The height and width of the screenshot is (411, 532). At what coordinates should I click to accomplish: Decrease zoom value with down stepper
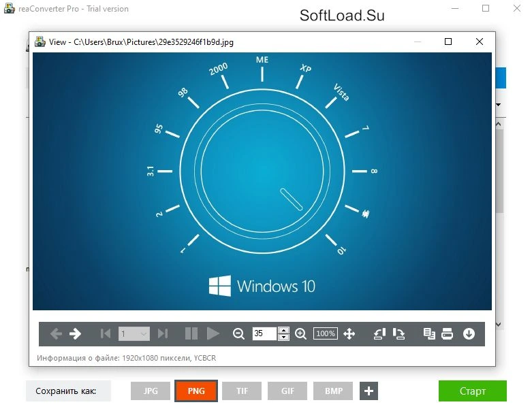tap(283, 338)
